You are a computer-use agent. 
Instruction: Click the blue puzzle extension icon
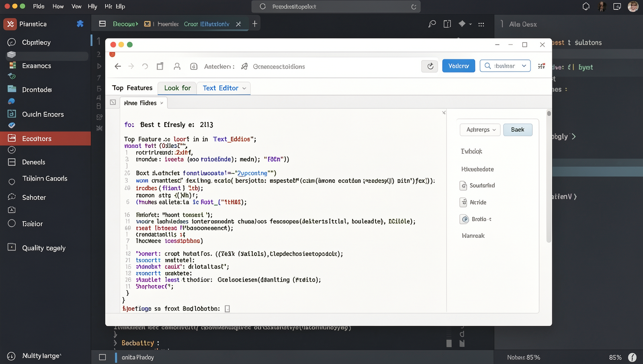point(80,24)
